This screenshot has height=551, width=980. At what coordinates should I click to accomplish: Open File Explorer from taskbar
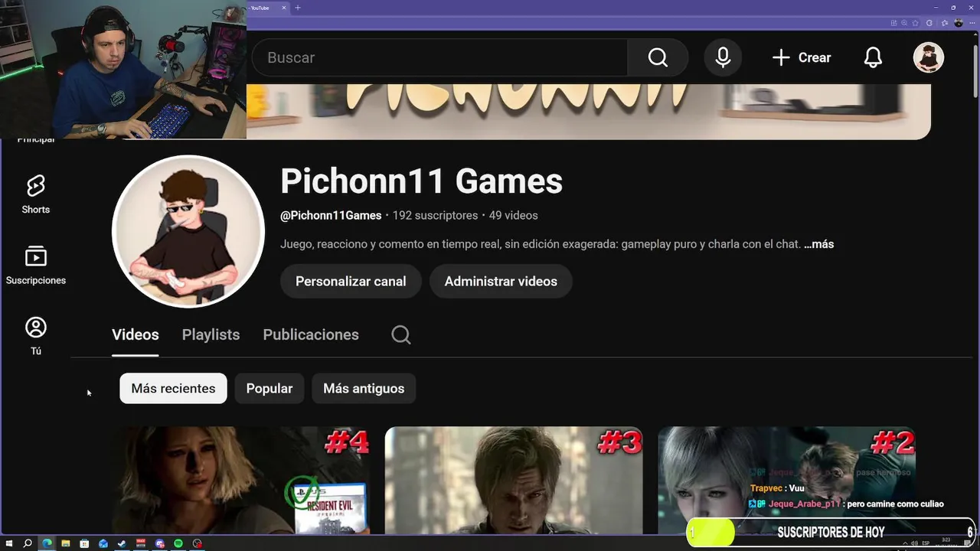(66, 543)
